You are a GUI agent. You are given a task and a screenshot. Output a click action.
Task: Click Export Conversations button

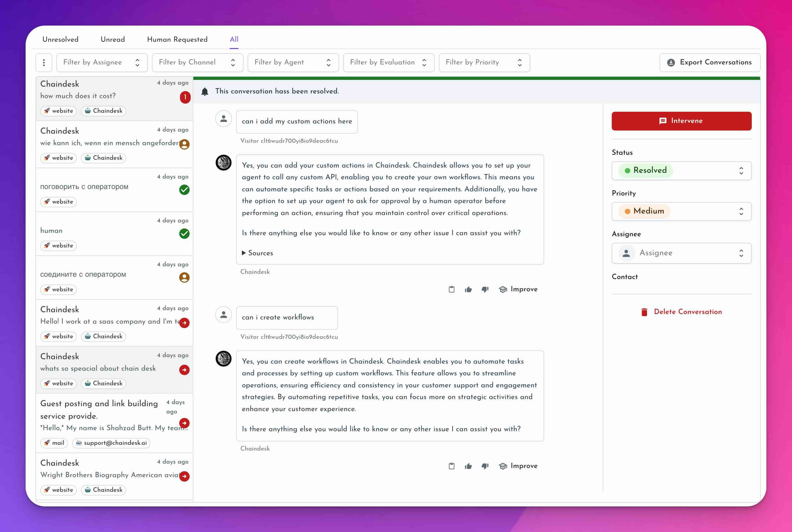click(x=709, y=62)
